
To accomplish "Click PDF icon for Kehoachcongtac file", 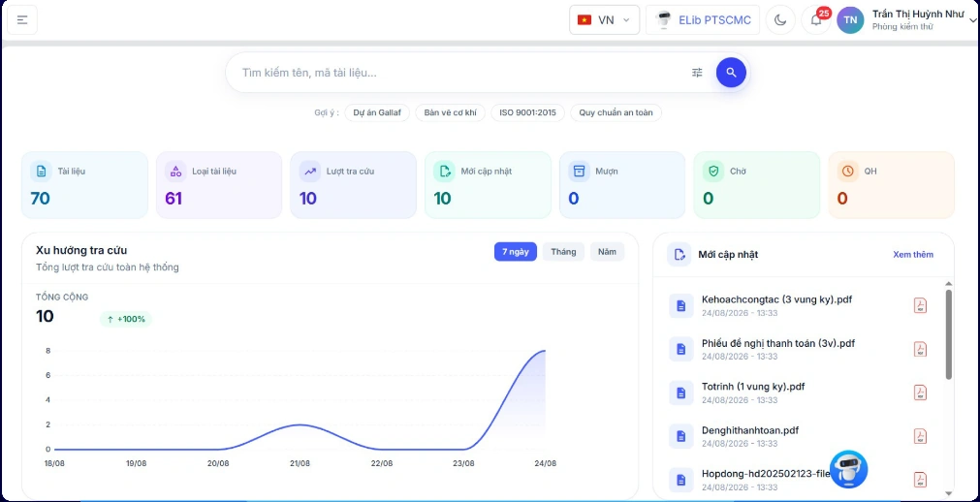I will [x=920, y=305].
